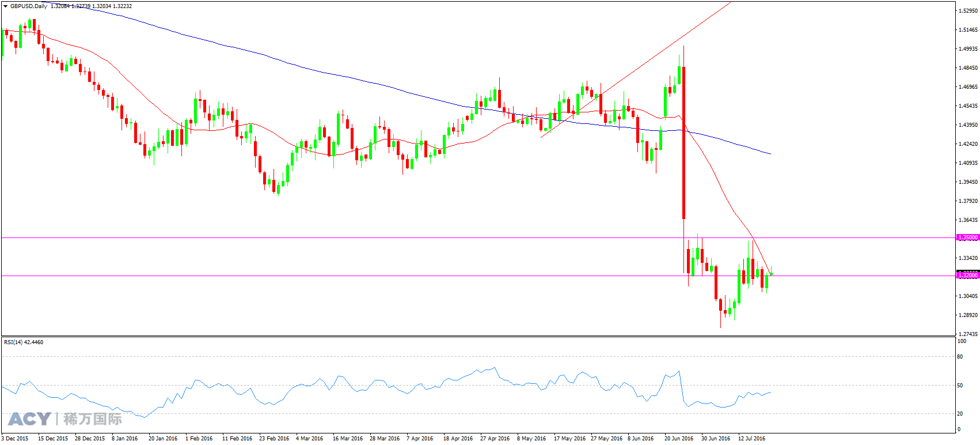The height and width of the screenshot is (445, 980).
Task: Click the 15 Dec 2015 date label
Action: coord(53,439)
